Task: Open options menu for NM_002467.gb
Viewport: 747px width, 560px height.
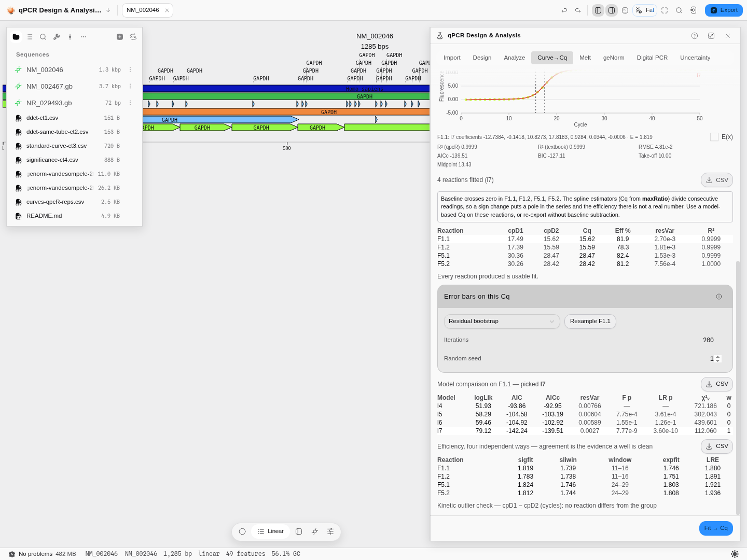Action: click(x=130, y=87)
